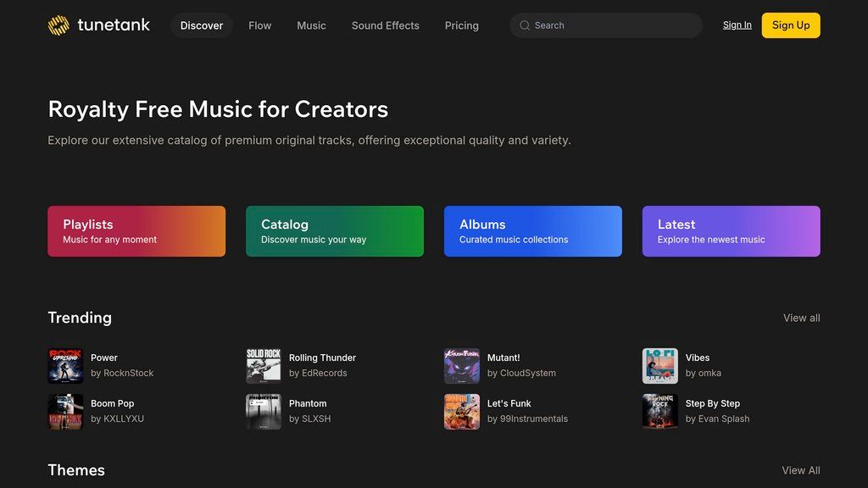Open Sound Effects page
Image resolution: width=868 pixels, height=488 pixels.
pos(386,25)
